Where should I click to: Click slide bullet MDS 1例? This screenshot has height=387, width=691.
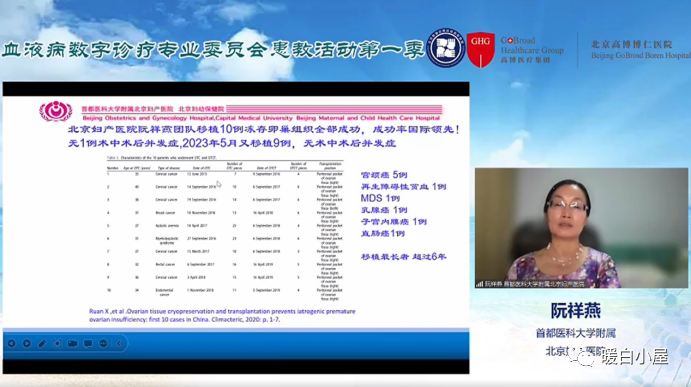[380, 198]
